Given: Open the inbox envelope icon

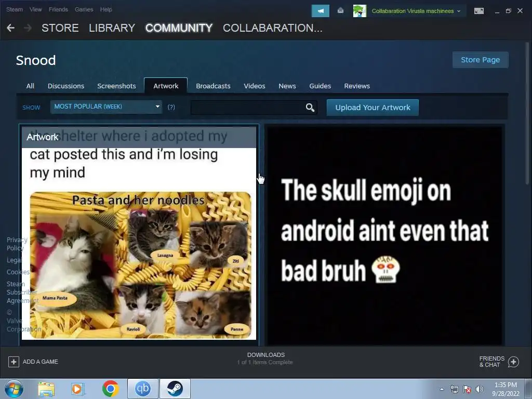Looking at the screenshot, I should tap(340, 11).
